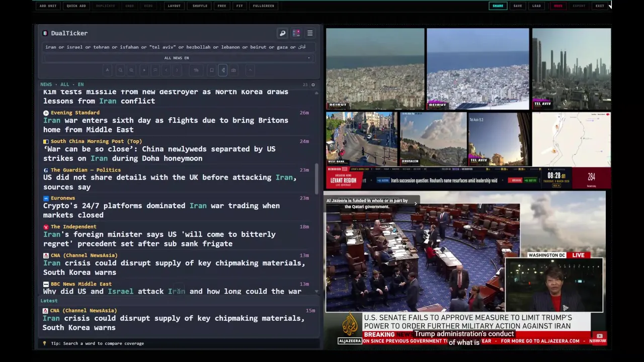This screenshot has width=644, height=362.
Task: Toggle the highlighted branch icon in ticker toolbar
Action: (223, 70)
